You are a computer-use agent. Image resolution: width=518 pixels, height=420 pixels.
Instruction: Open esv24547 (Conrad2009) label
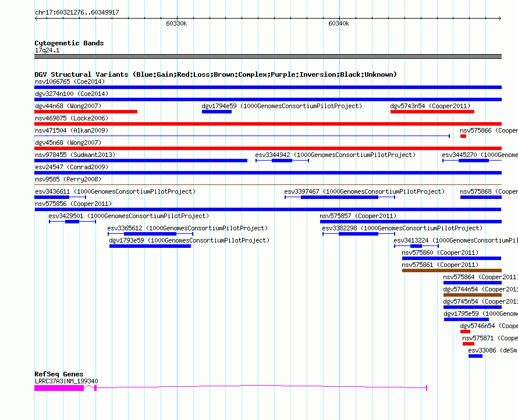pos(72,167)
